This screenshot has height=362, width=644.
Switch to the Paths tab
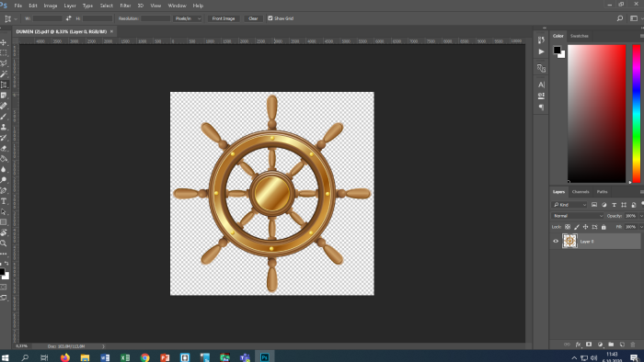(602, 191)
